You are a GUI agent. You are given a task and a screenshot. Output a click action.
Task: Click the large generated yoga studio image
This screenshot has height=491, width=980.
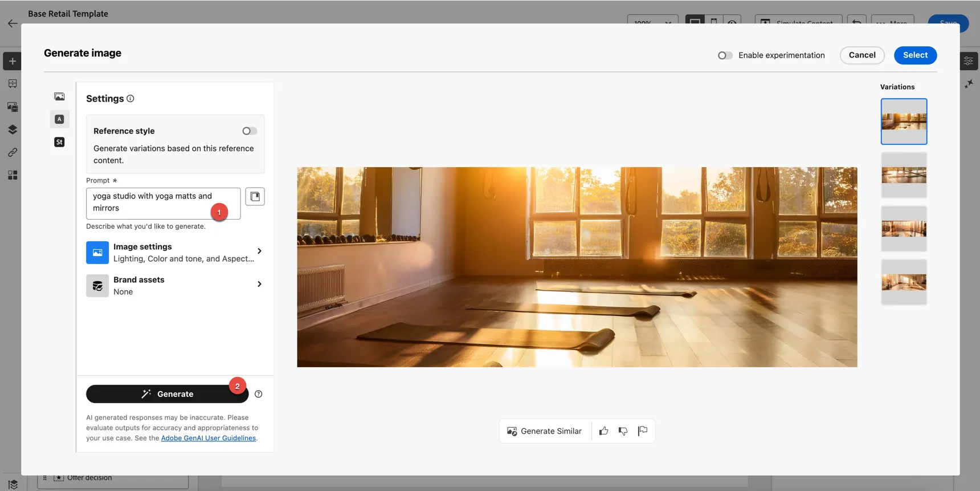(x=577, y=267)
